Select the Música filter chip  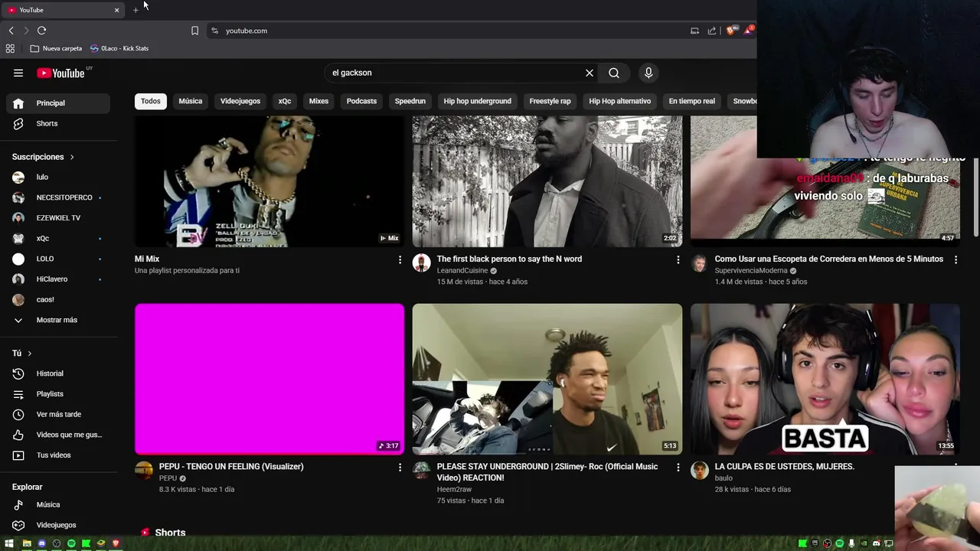191,101
